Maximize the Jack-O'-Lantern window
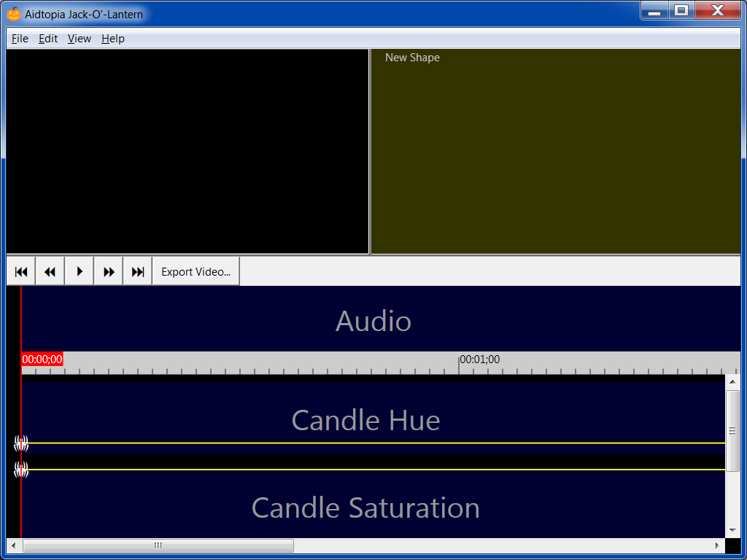The image size is (747, 560). (x=682, y=10)
